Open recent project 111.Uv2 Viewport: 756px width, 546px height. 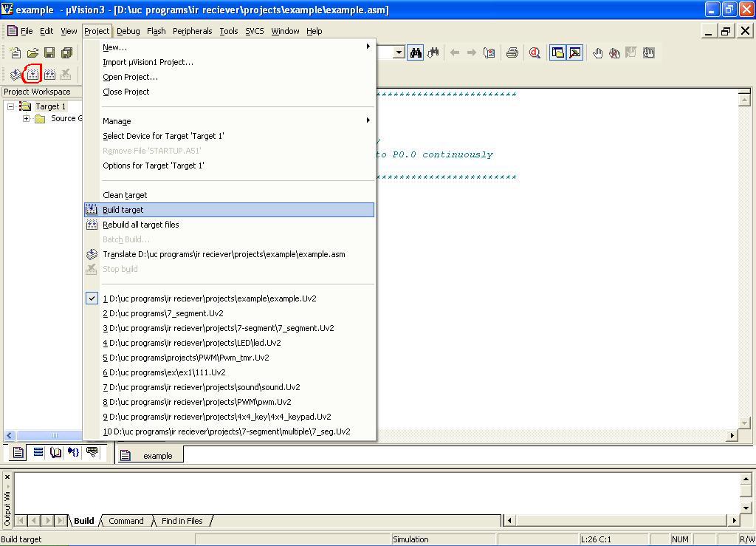229,372
